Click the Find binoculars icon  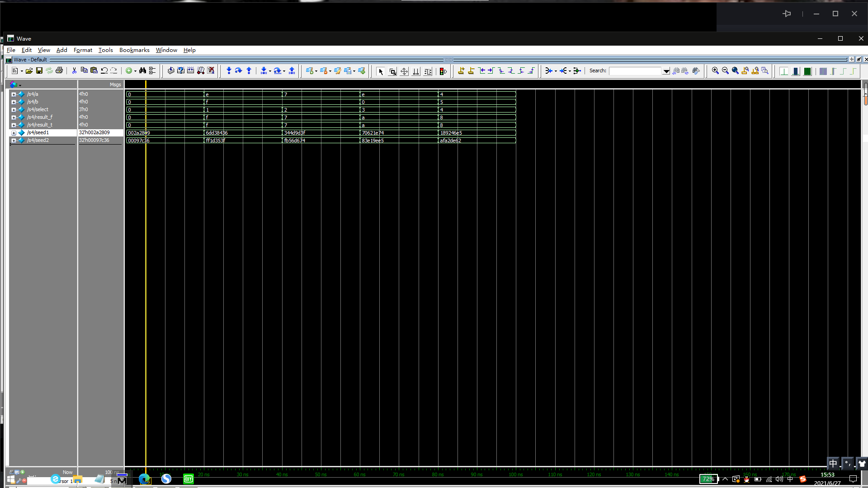click(x=142, y=70)
